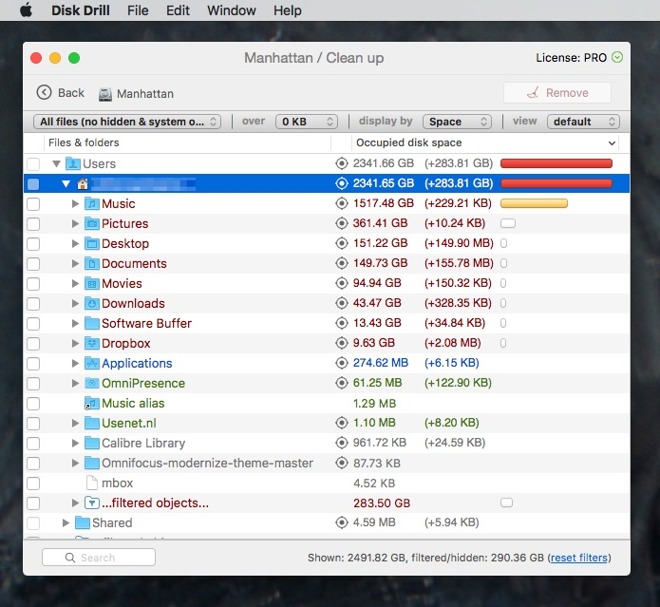Click the target icon in the Documents row
The height and width of the screenshot is (607, 660).
click(341, 263)
